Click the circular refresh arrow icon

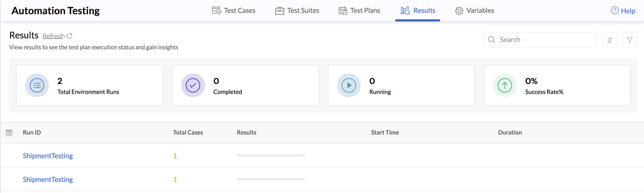point(70,36)
